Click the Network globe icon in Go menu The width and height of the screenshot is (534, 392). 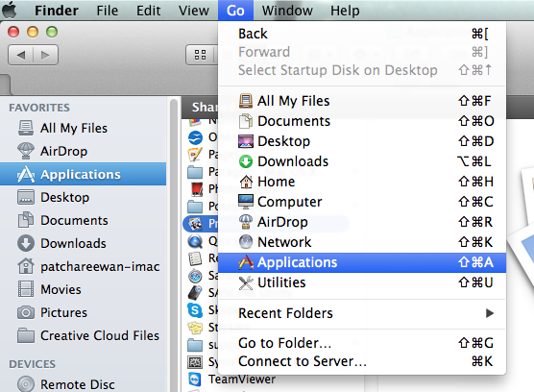tap(246, 242)
